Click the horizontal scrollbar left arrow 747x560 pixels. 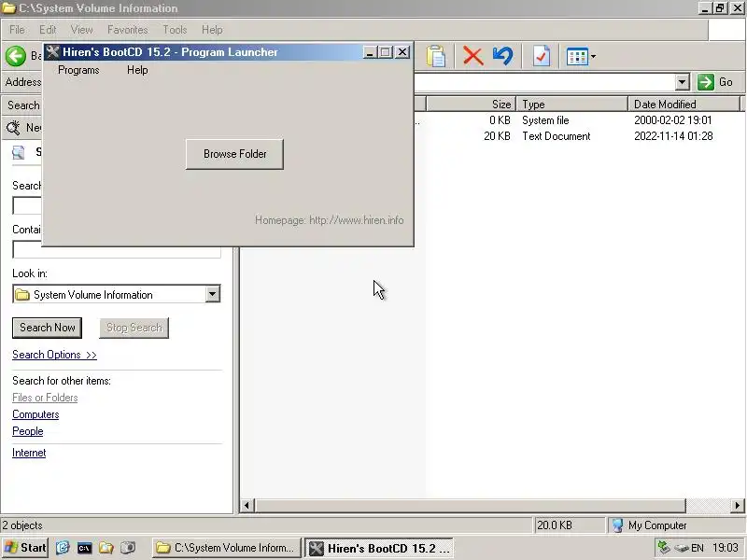point(247,505)
